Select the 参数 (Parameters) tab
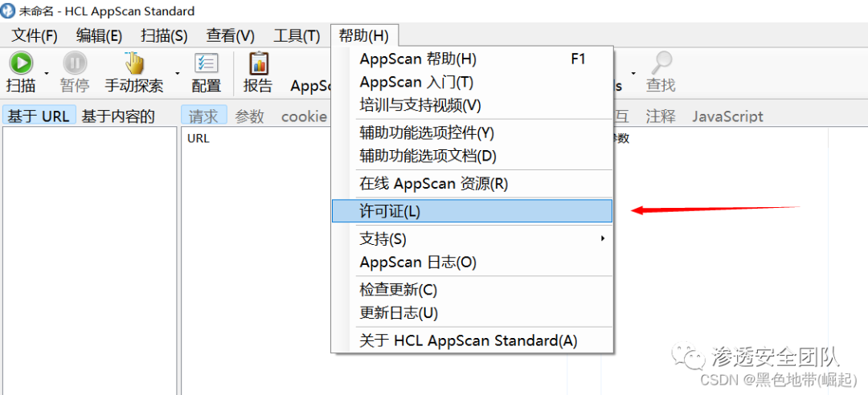 (x=250, y=116)
